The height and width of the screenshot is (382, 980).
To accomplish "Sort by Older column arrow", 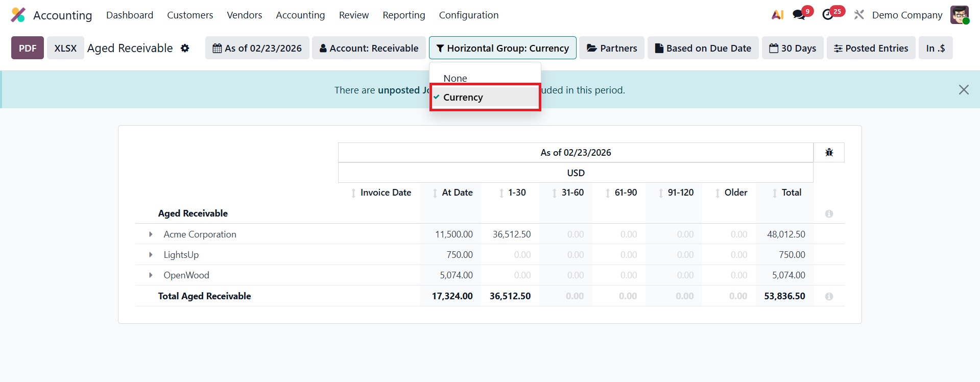I will (718, 193).
